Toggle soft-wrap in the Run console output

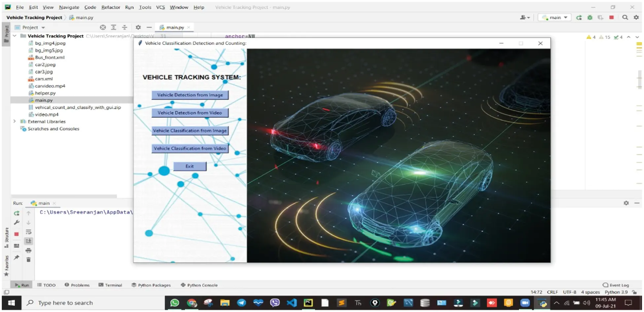pyautogui.click(x=29, y=232)
